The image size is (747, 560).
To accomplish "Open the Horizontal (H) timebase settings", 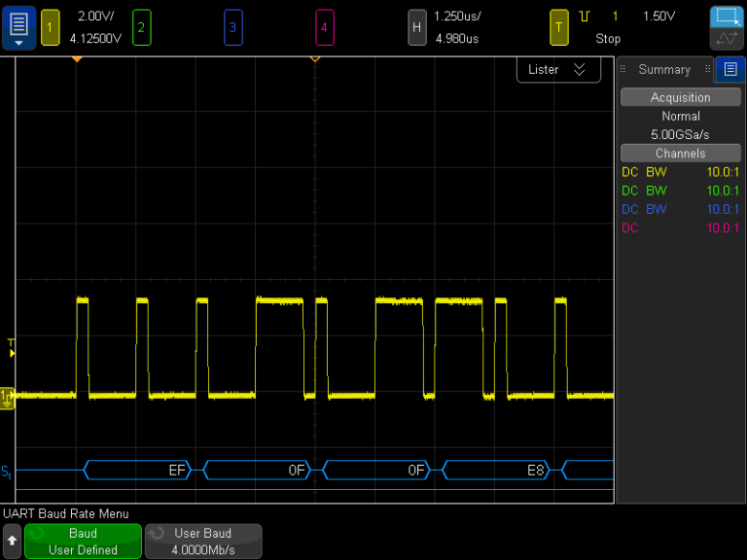I will (x=416, y=27).
